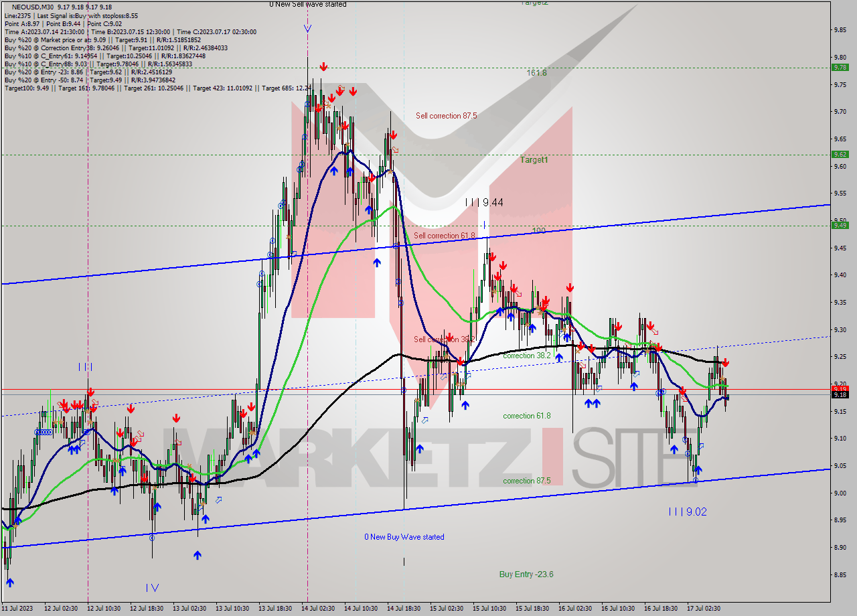This screenshot has height=616, width=857.
Task: Click the green 9.49 price tag
Action: [840, 225]
